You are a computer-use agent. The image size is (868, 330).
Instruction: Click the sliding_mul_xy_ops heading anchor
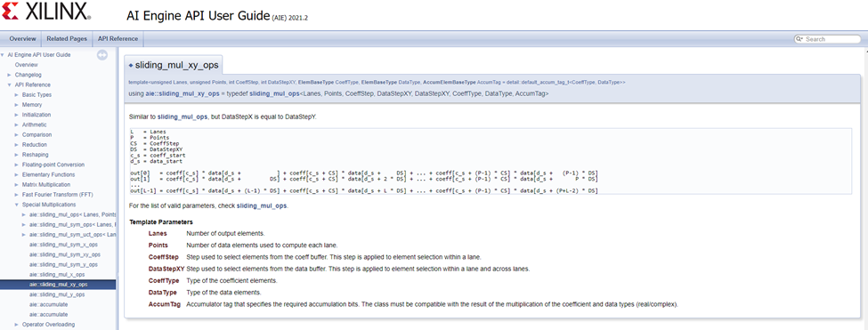click(131, 65)
